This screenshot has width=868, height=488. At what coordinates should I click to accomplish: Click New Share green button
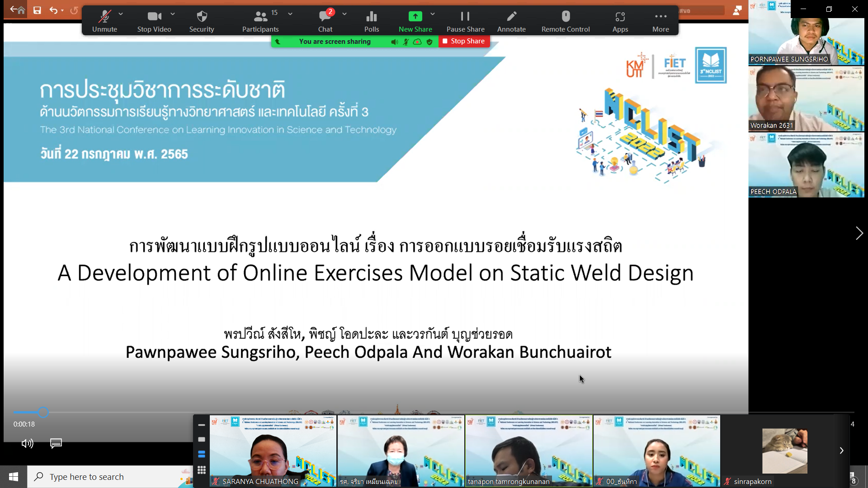pyautogui.click(x=415, y=21)
